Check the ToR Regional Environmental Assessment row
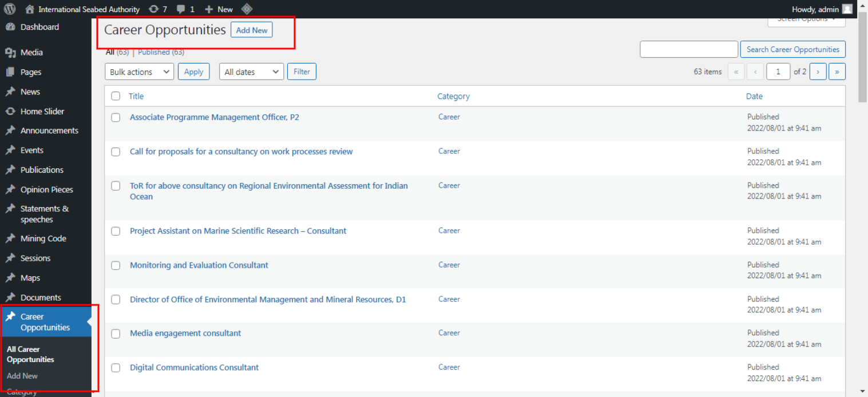Image resolution: width=868 pixels, height=397 pixels. pos(116,186)
